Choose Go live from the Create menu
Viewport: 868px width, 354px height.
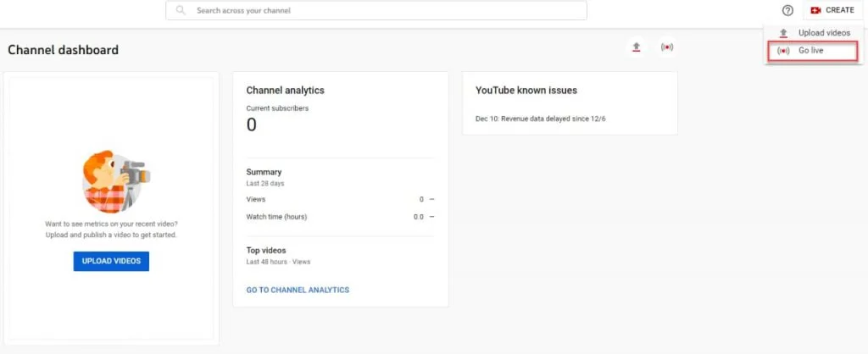coord(812,51)
